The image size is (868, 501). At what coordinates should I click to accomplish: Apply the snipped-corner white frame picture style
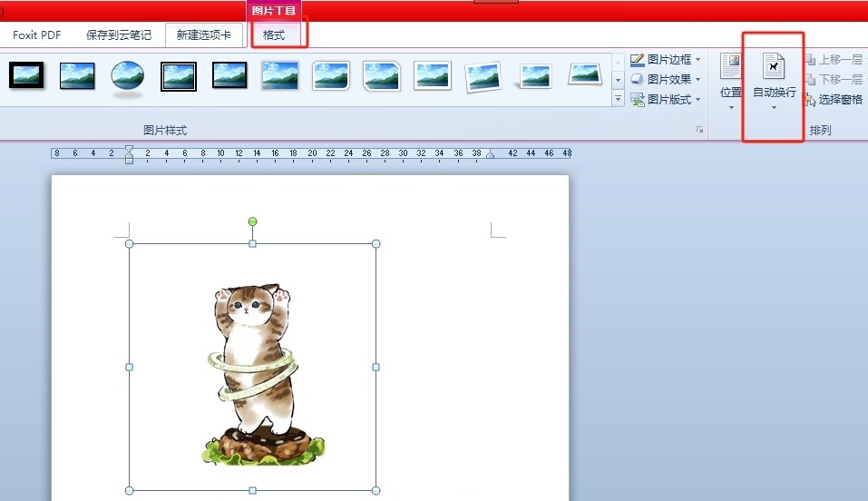pos(382,76)
